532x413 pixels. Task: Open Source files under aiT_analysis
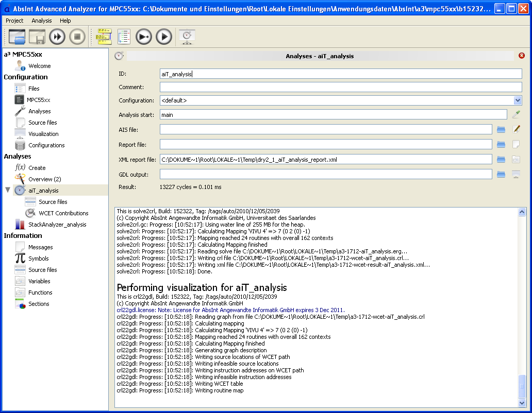click(x=53, y=201)
